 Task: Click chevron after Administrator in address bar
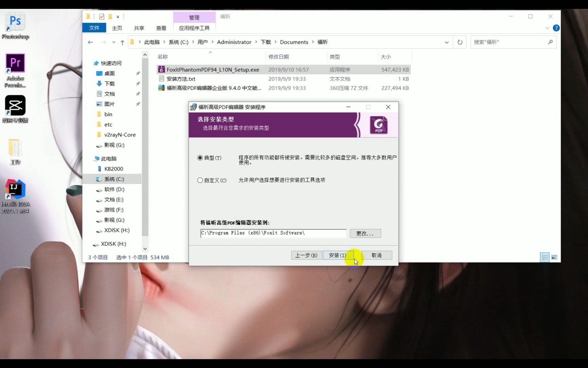coord(256,42)
